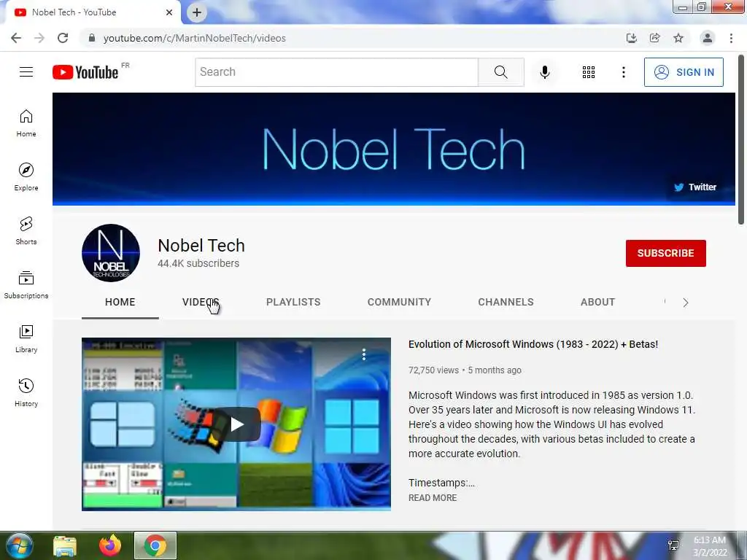747x560 pixels.
Task: Open the Evolution of Microsoft Windows video title
Action: pos(533,344)
